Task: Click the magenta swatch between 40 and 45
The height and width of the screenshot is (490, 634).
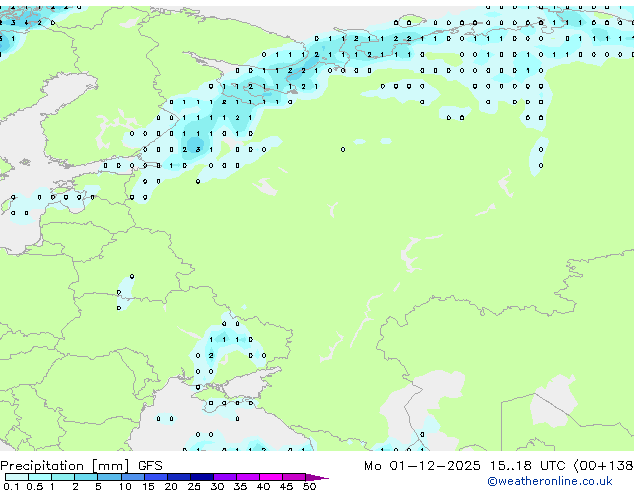Action: coord(271,477)
